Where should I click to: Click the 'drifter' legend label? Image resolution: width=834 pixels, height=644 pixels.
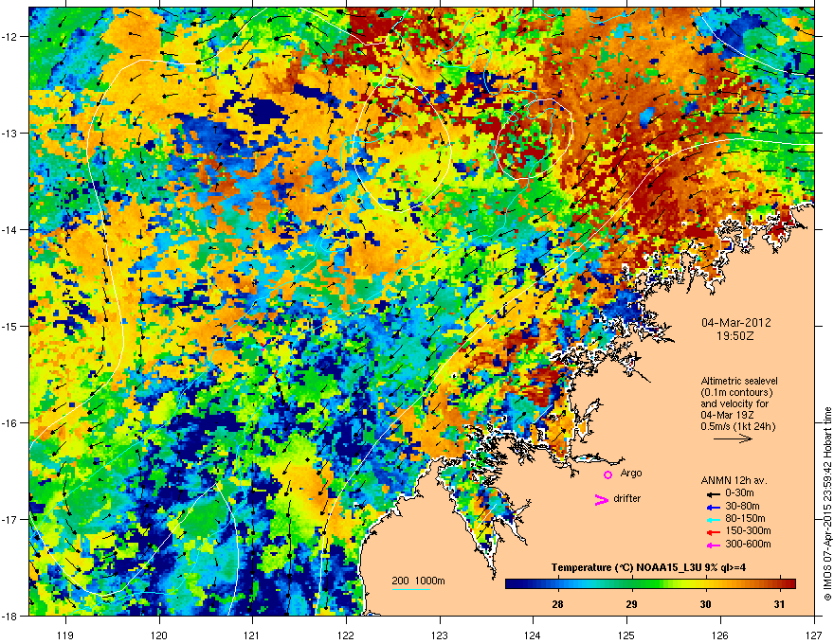626,498
